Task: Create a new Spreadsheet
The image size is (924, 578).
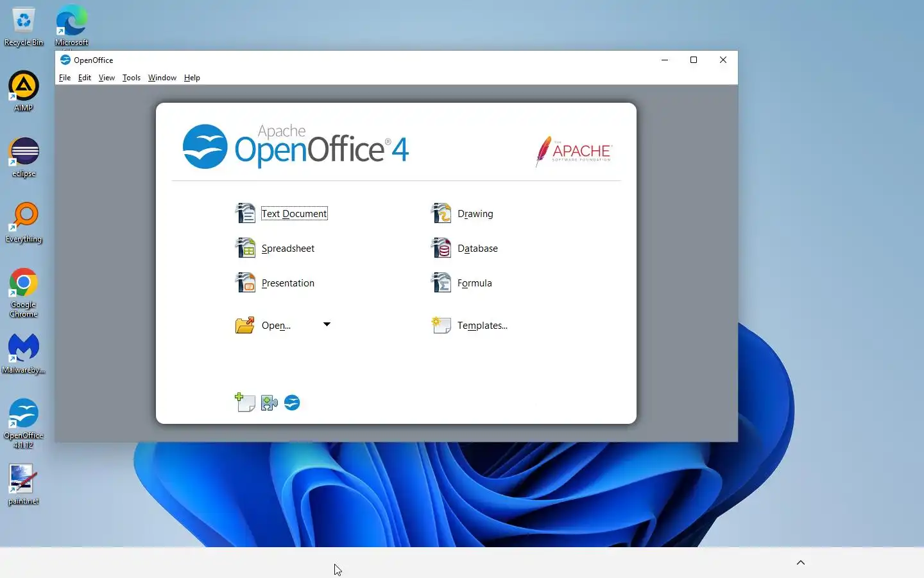Action: [287, 248]
